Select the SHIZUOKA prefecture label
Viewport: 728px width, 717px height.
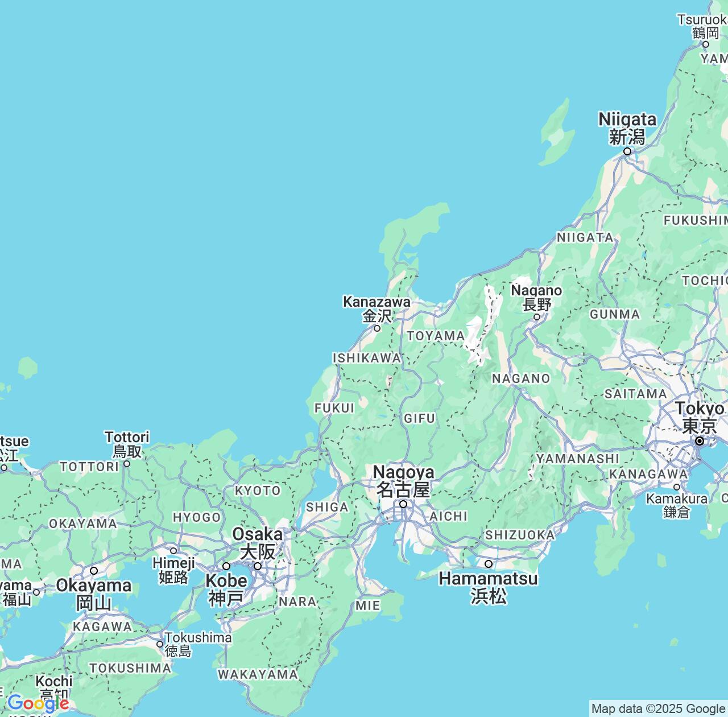pos(519,534)
